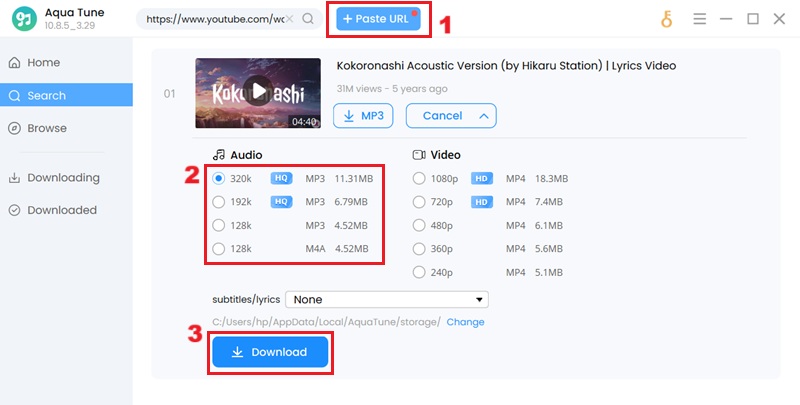Open the Browse sidebar item
800x405 pixels.
click(47, 128)
